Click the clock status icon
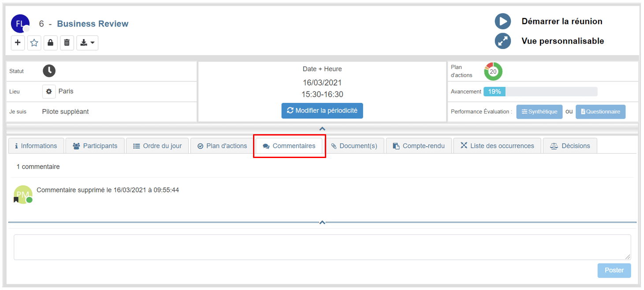This screenshot has width=644, height=290. [49, 71]
